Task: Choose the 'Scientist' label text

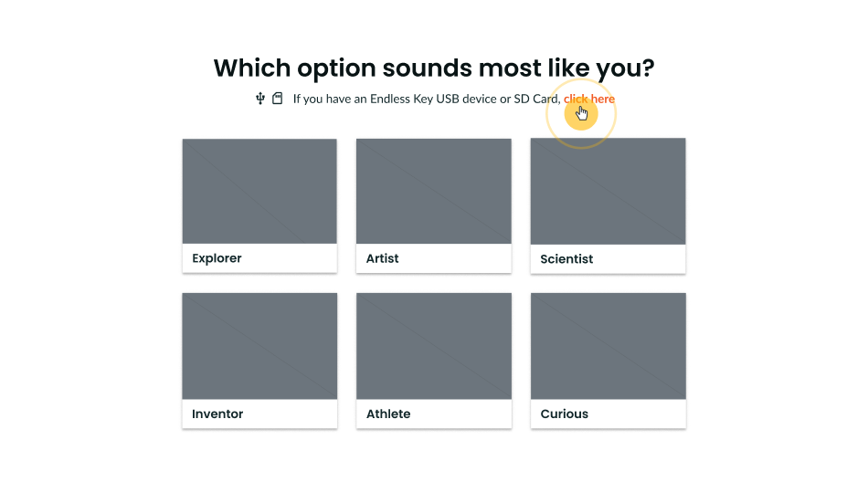Action: tap(566, 259)
